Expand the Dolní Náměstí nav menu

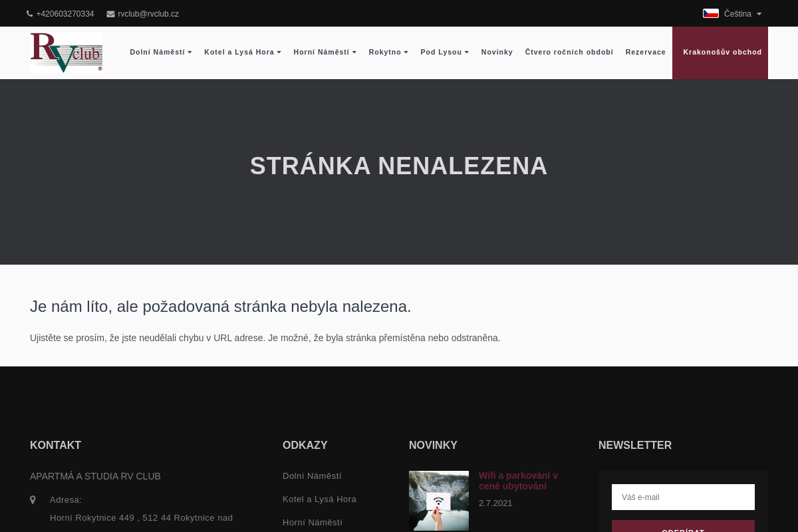pyautogui.click(x=161, y=52)
